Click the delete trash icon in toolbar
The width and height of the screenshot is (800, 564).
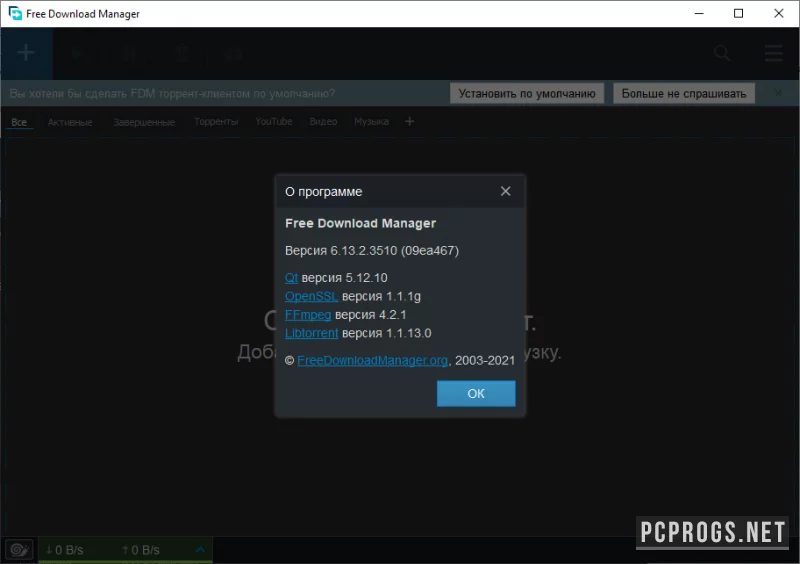point(182,53)
